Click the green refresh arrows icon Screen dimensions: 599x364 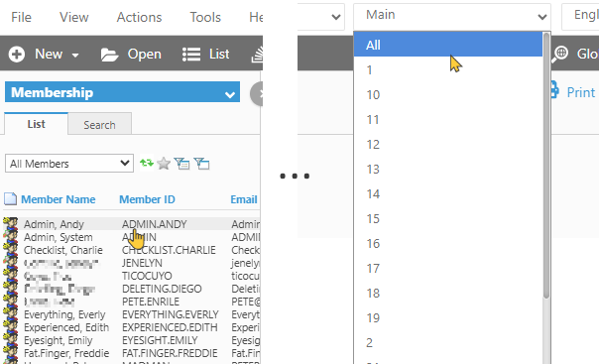pos(147,163)
